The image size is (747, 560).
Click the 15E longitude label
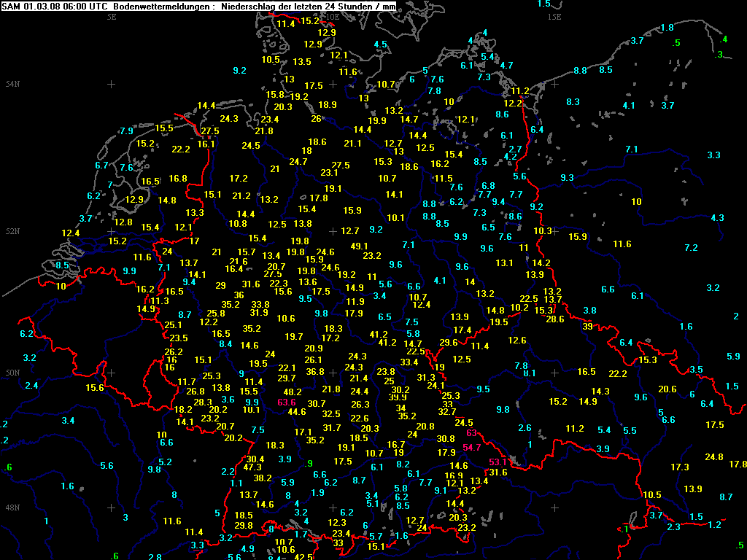[554, 16]
